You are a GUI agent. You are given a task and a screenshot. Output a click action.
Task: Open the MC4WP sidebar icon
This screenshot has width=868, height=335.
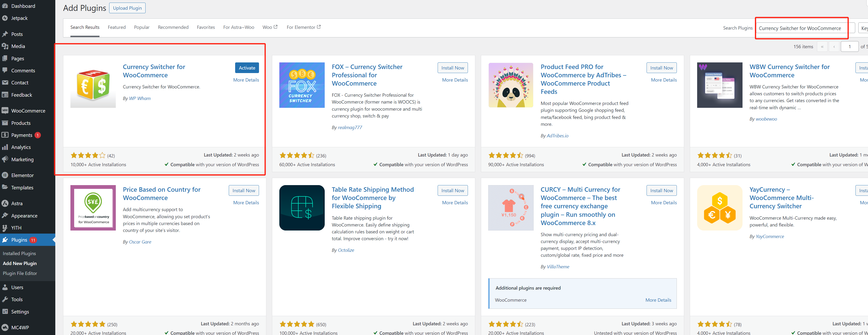pyautogui.click(x=5, y=327)
